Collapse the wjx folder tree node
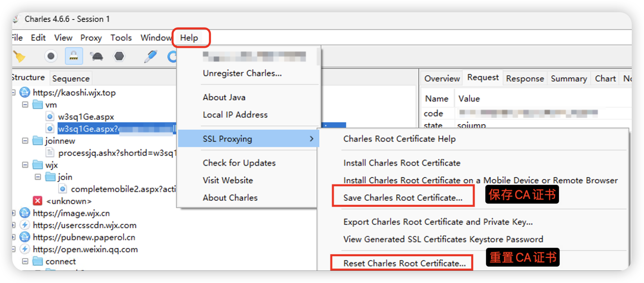644x283 pixels. coord(25,165)
